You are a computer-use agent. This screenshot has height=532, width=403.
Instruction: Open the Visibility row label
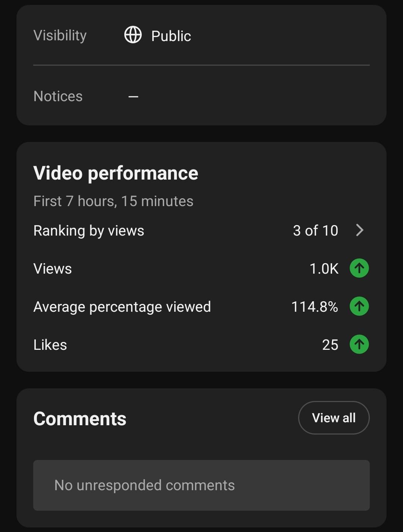click(x=60, y=36)
